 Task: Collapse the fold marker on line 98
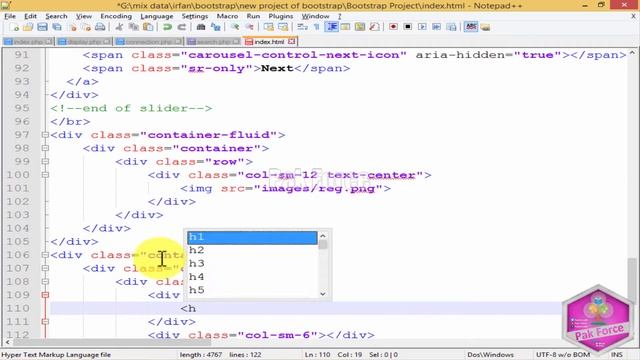point(45,148)
